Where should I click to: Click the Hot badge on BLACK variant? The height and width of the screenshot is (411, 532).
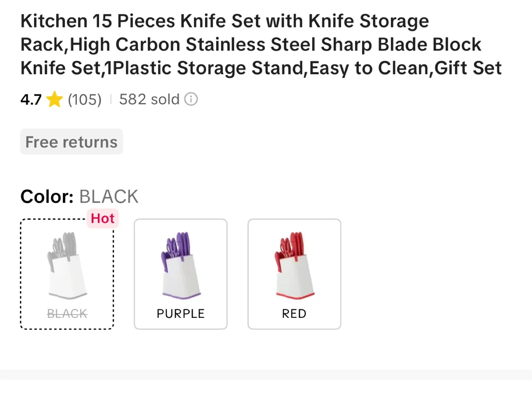coord(102,218)
